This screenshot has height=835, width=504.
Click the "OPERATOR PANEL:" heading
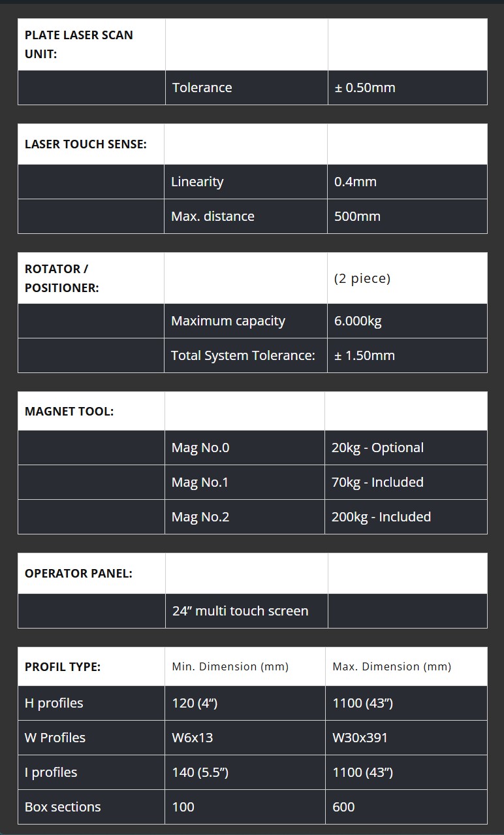78,573
